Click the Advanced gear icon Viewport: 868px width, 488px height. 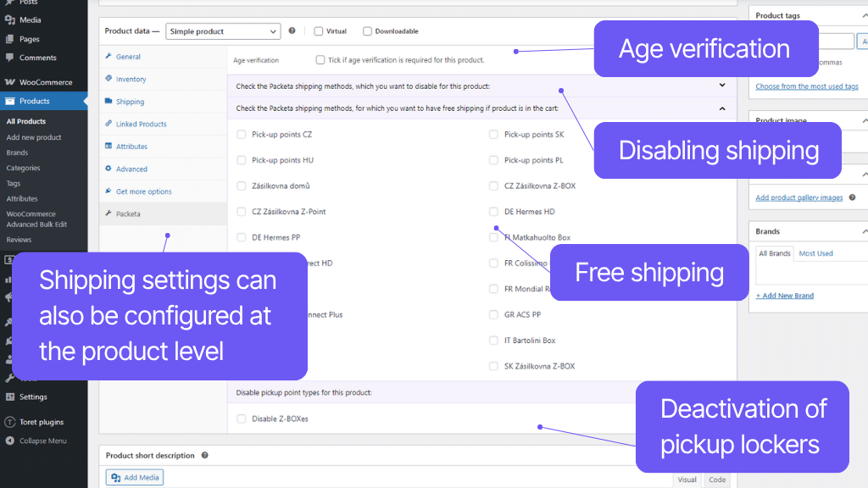108,169
